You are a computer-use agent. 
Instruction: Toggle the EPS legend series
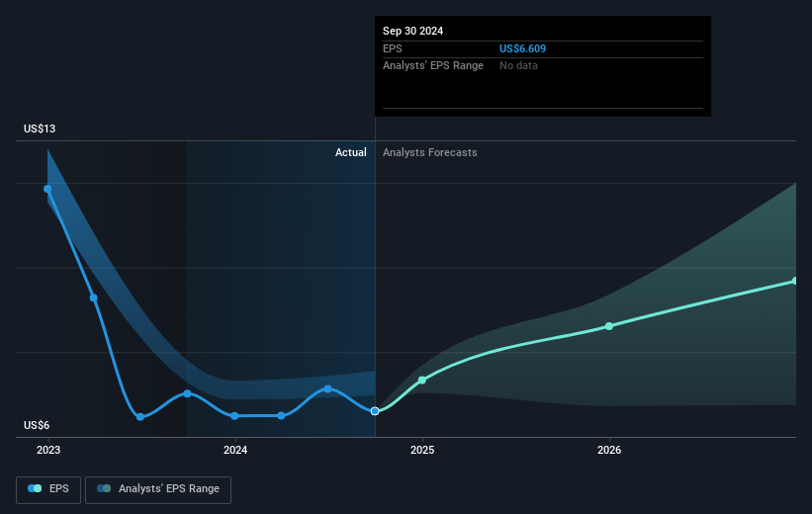pyautogui.click(x=48, y=489)
